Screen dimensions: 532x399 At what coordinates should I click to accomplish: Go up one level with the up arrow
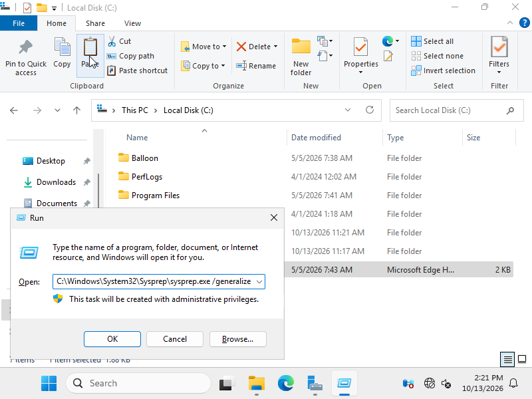[x=76, y=110]
